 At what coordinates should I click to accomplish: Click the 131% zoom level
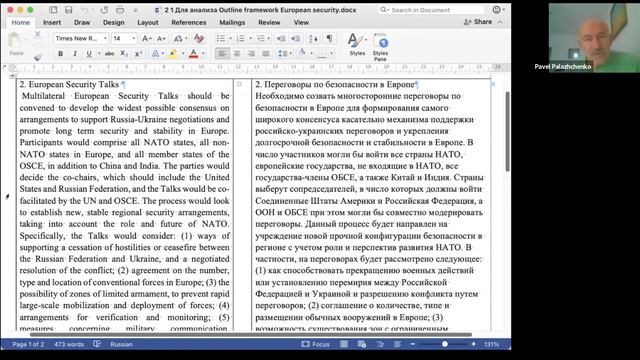[x=491, y=344]
